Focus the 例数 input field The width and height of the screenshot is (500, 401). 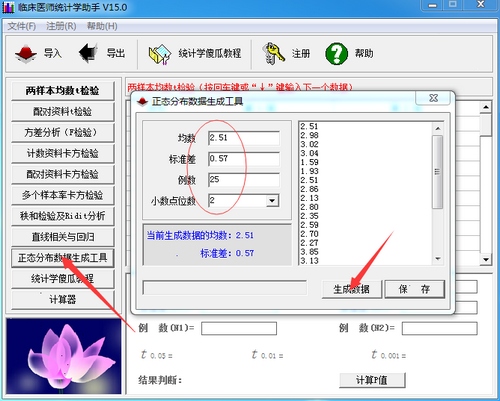(x=244, y=180)
